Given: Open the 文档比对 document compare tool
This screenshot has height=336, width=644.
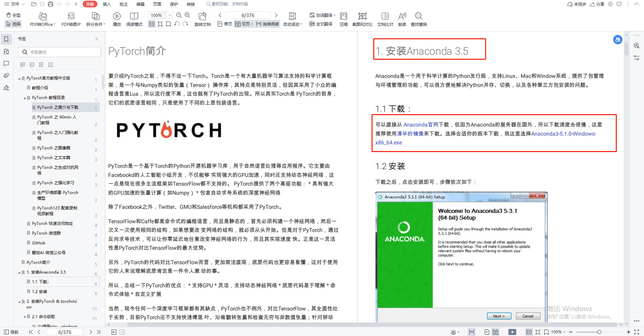Looking at the screenshot, I should point(385,19).
